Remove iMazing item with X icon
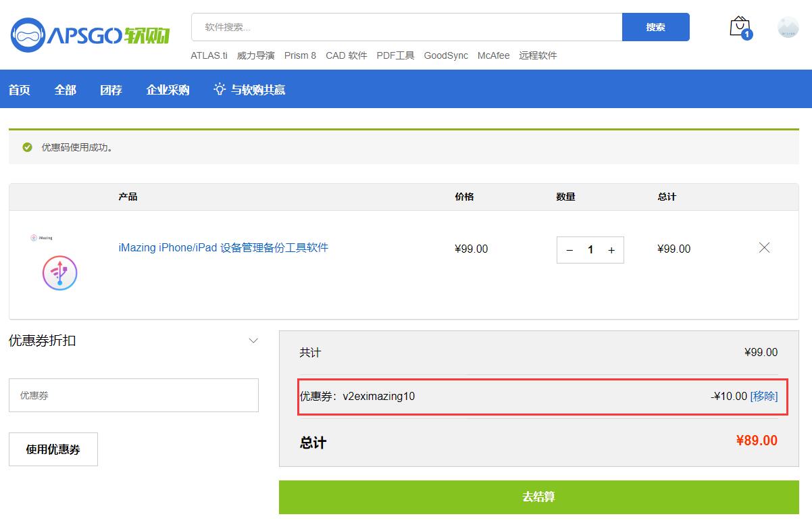The image size is (812, 525). pyautogui.click(x=764, y=248)
